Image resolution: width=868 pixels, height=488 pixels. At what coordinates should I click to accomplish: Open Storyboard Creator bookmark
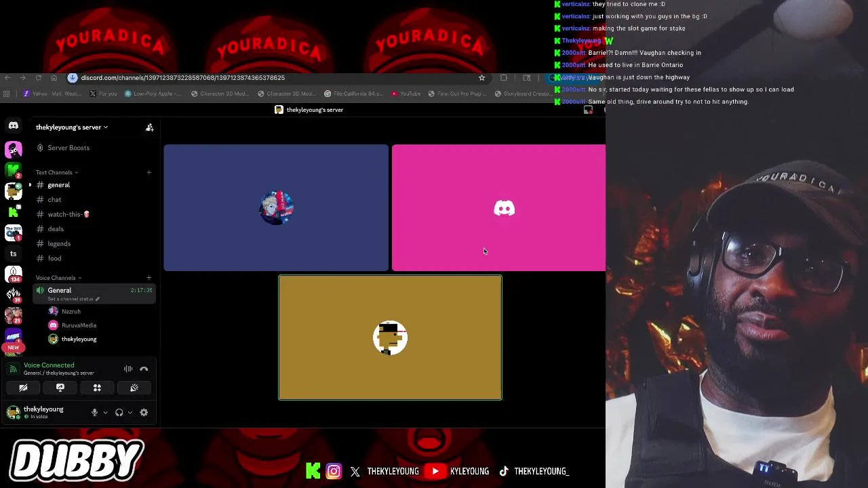(x=523, y=94)
